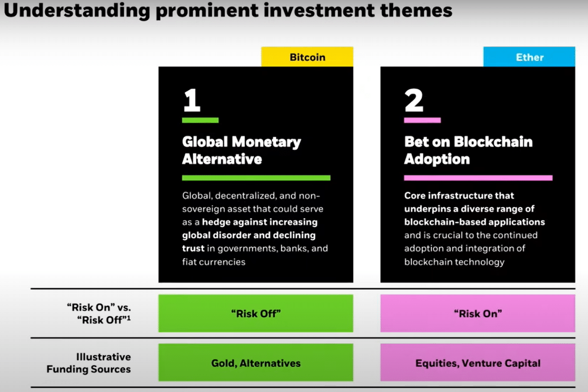Screen dimensions: 588x392
Task: Click the blue Ether label tab
Action: pos(529,57)
